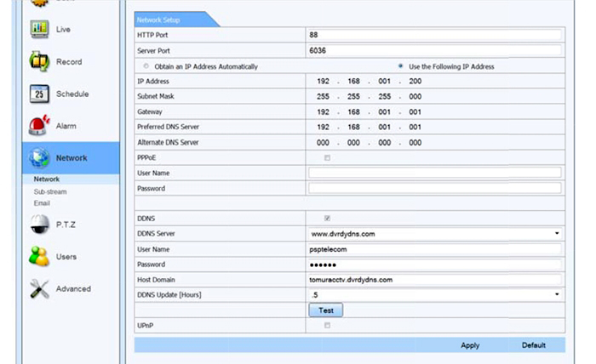Select Obtain an IP Address Automatically

click(x=146, y=66)
